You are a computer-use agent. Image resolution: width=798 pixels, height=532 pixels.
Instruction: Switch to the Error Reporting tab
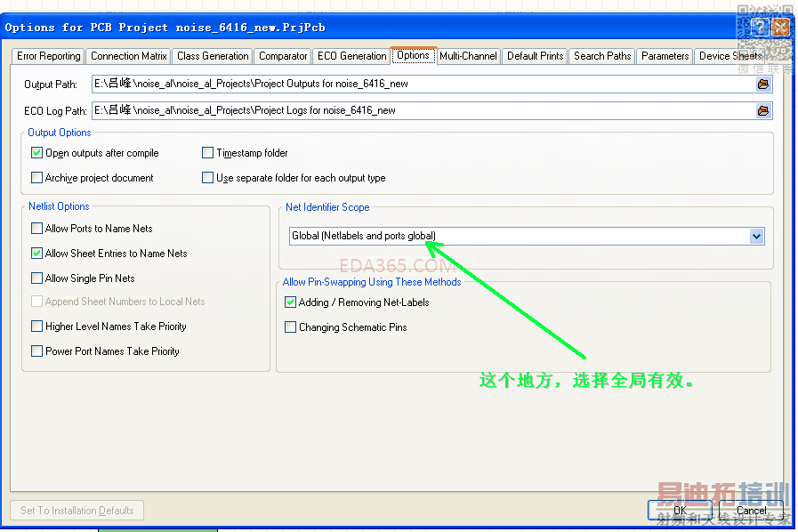click(x=48, y=56)
